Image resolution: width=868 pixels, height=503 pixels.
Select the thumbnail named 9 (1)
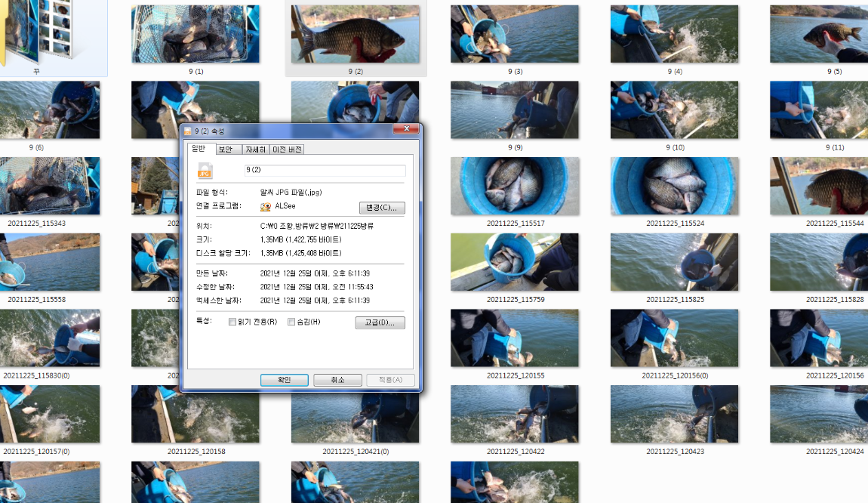195,33
